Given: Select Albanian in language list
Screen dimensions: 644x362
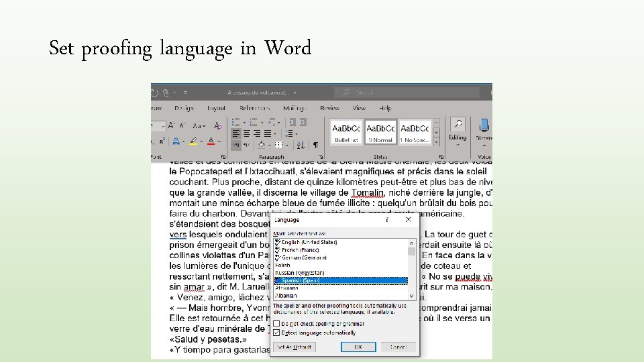Looking at the screenshot, I should tap(341, 296).
